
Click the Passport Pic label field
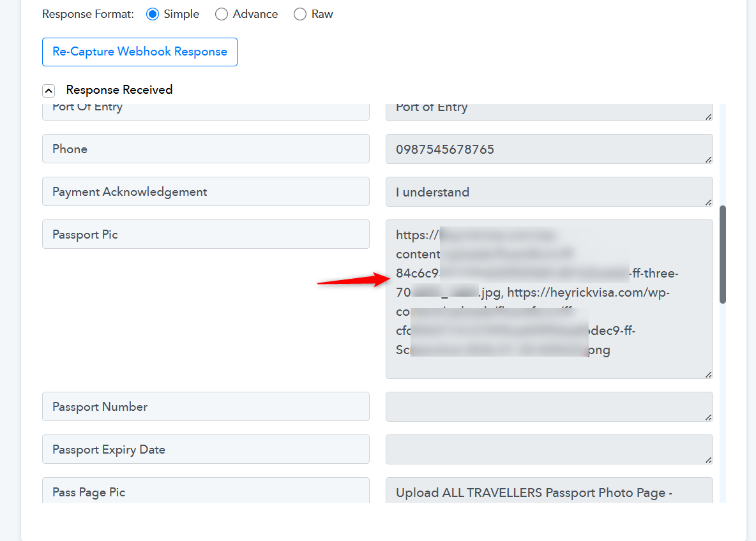pos(206,234)
